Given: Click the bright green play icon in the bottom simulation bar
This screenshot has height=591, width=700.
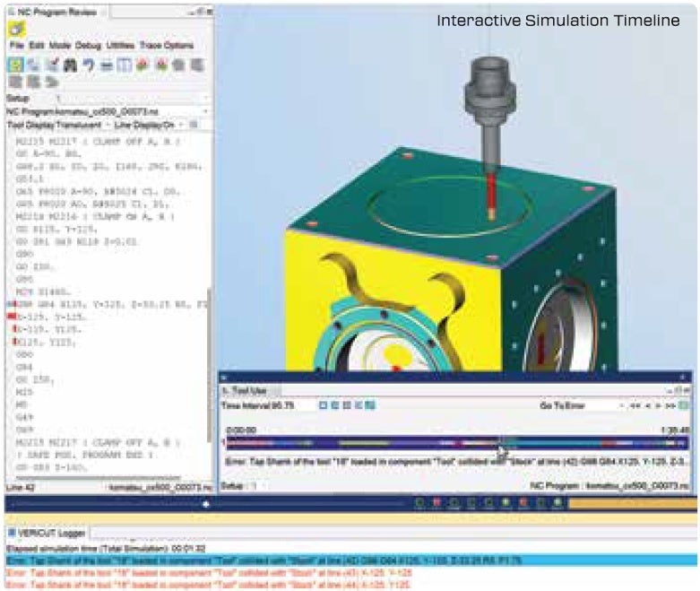Looking at the screenshot, I should tap(506, 503).
